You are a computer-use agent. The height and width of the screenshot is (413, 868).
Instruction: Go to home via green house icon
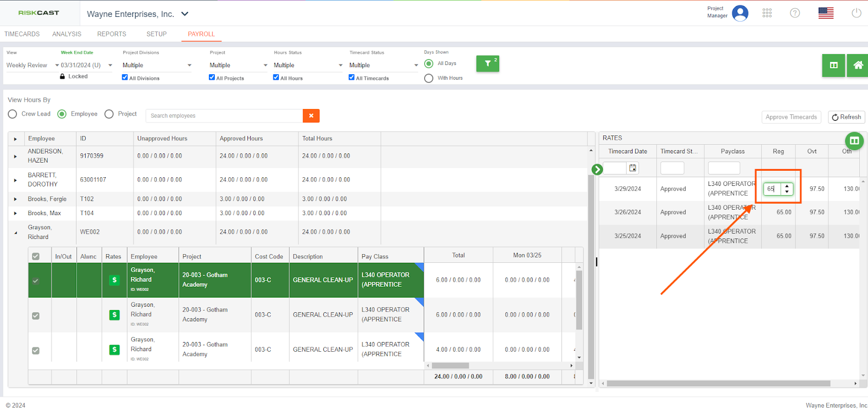pyautogui.click(x=858, y=66)
